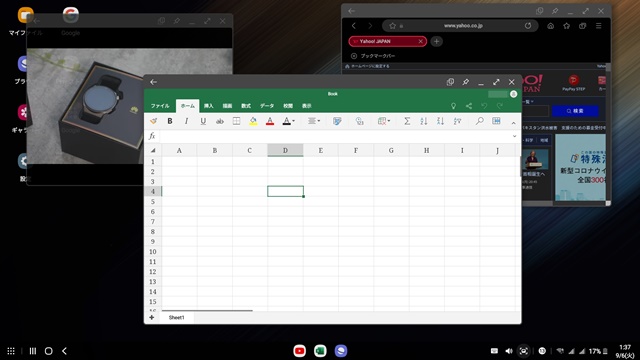Expand the formula bar with its chevron

click(514, 136)
